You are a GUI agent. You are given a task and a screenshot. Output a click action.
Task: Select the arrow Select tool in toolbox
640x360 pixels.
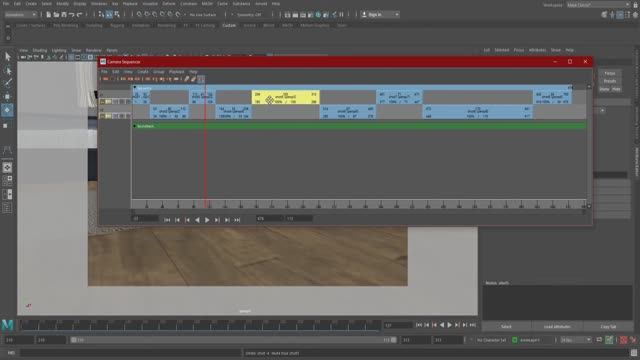point(8,56)
